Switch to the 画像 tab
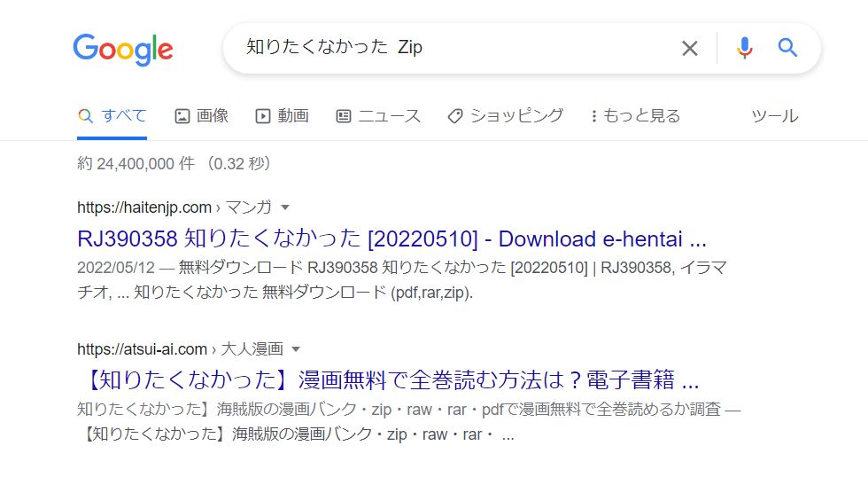Viewport: 868px width, 477px height. point(202,116)
